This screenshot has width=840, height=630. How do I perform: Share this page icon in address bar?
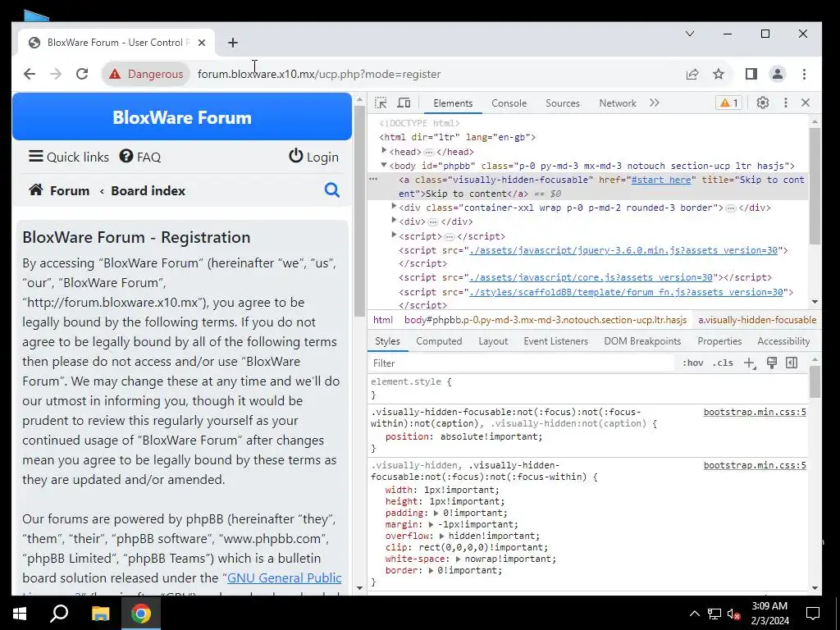pos(692,74)
